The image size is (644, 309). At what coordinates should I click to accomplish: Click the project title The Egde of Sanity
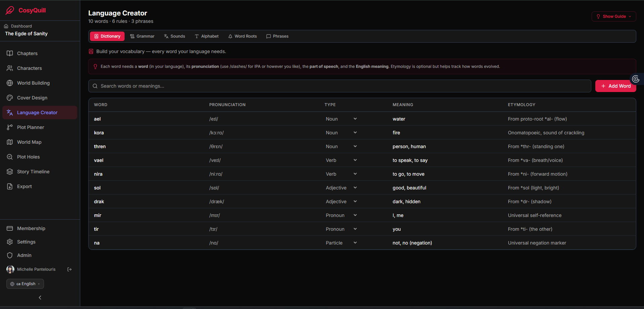(x=26, y=34)
